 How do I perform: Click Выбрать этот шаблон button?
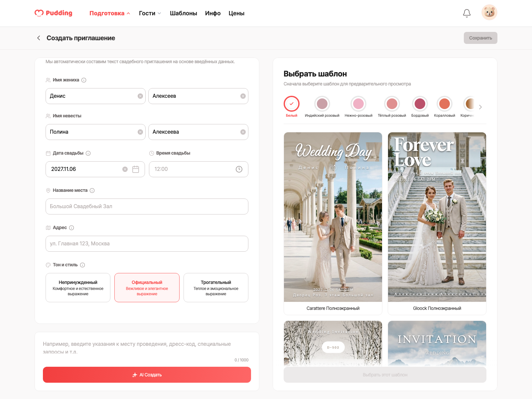point(385,375)
